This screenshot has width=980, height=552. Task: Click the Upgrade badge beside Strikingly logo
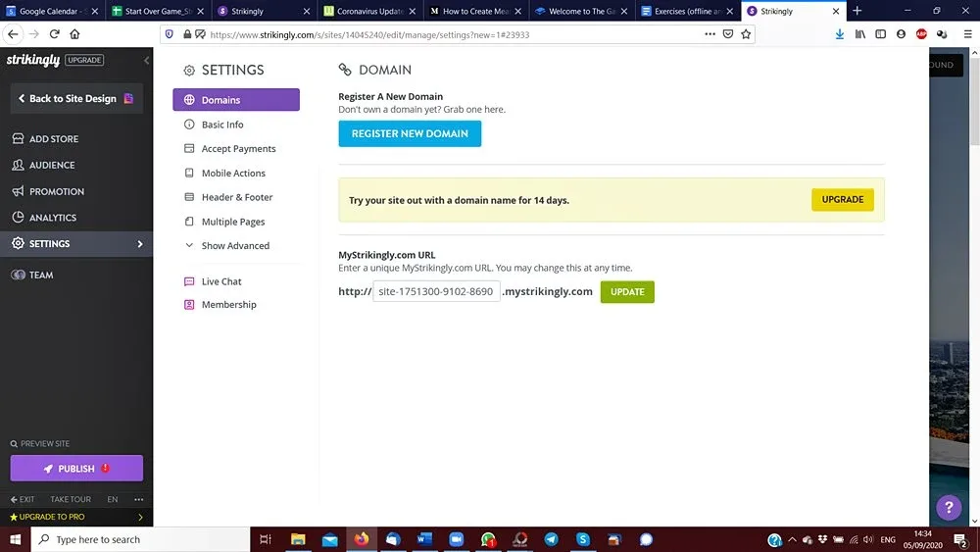84,60
